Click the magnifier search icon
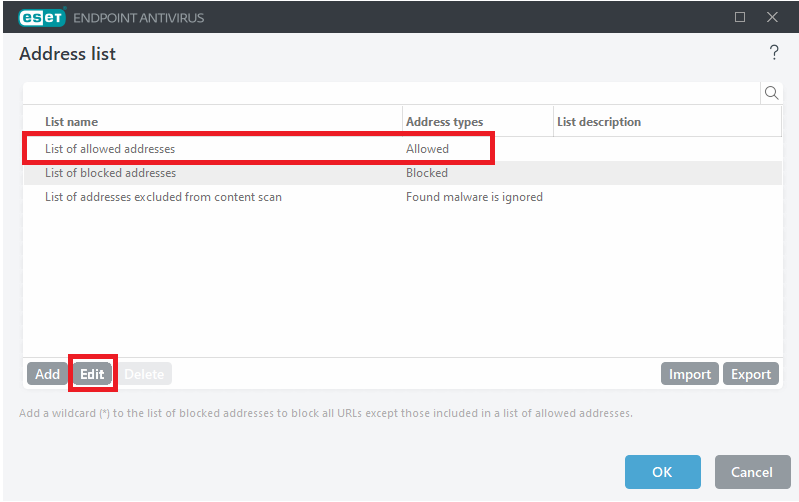Image resolution: width=799 pixels, height=502 pixels. click(771, 93)
